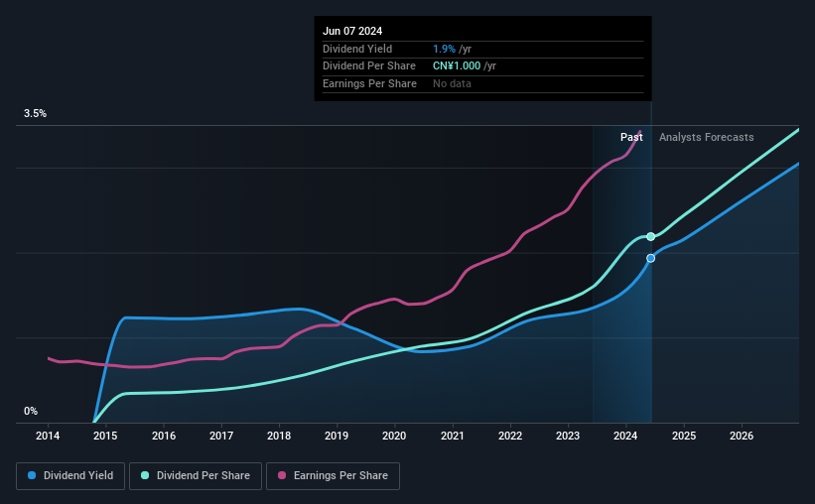Click the 1.9% dividend yield value
Viewport: 815px width, 504px height.
coord(444,49)
